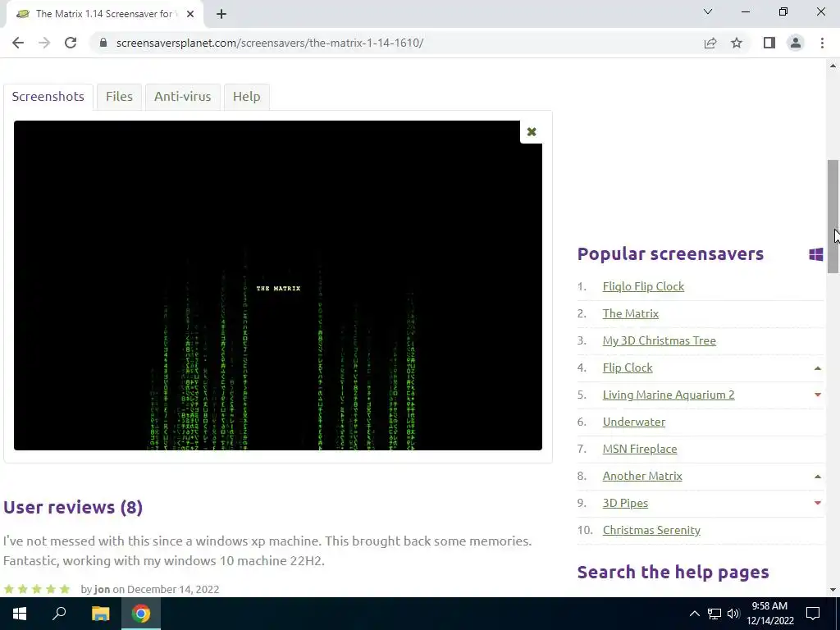Viewport: 840px width, 630px height.
Task: Open the volume tray icon
Action: [733, 614]
